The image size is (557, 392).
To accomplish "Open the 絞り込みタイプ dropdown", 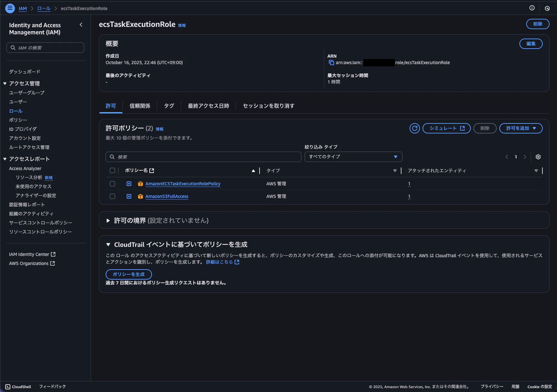I will coord(353,157).
